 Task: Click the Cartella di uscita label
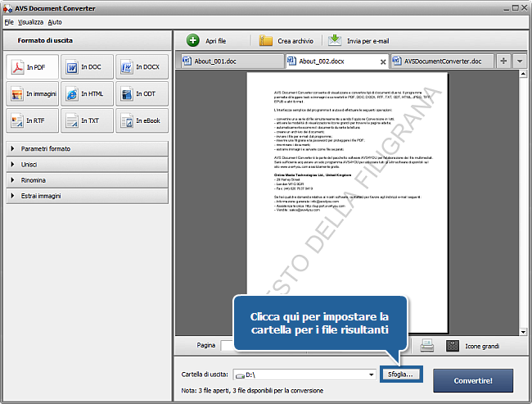tap(205, 374)
